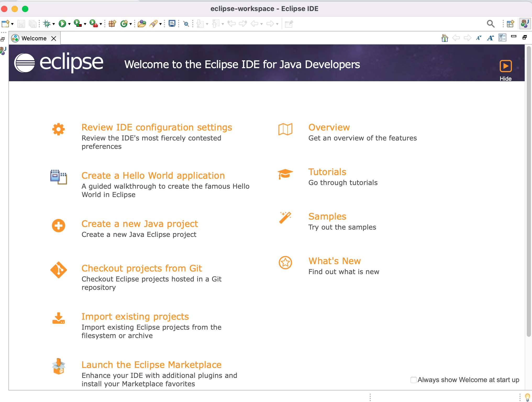532x402 pixels.
Task: Click the Welcome page vertical scrollbar
Action: point(529,191)
